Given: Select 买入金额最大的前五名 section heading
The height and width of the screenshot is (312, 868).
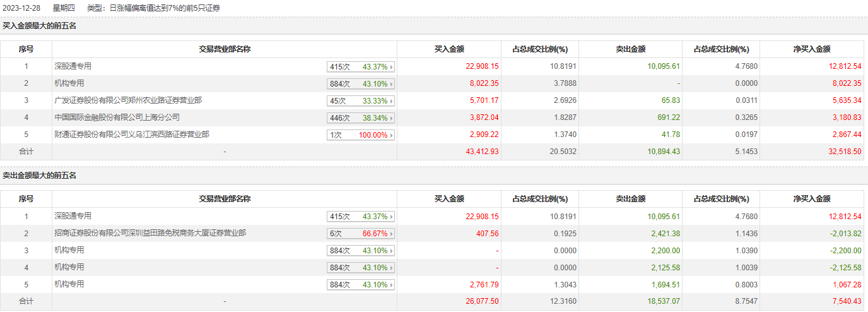Looking at the screenshot, I should [x=40, y=26].
